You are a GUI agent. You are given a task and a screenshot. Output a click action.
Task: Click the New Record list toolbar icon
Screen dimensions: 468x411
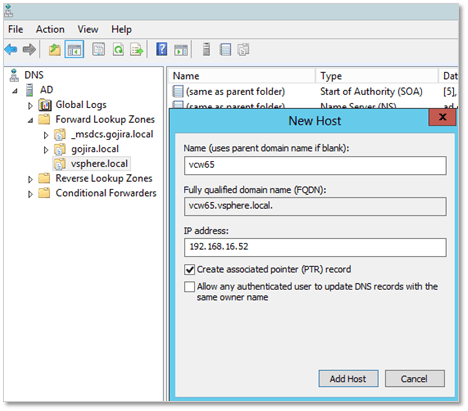[226, 50]
